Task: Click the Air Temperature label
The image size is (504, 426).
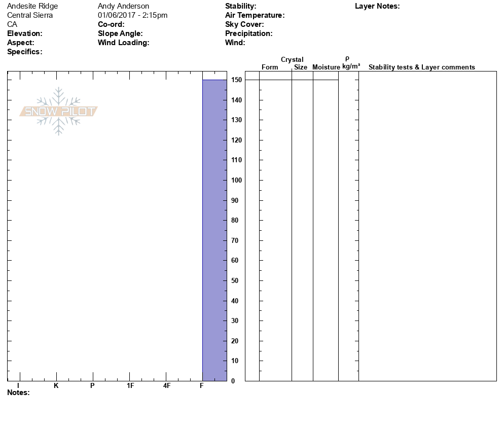Action: (255, 15)
